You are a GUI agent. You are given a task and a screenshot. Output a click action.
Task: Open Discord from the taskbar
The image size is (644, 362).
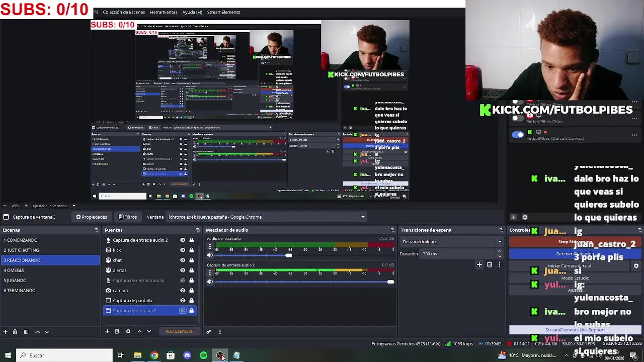[x=187, y=355]
